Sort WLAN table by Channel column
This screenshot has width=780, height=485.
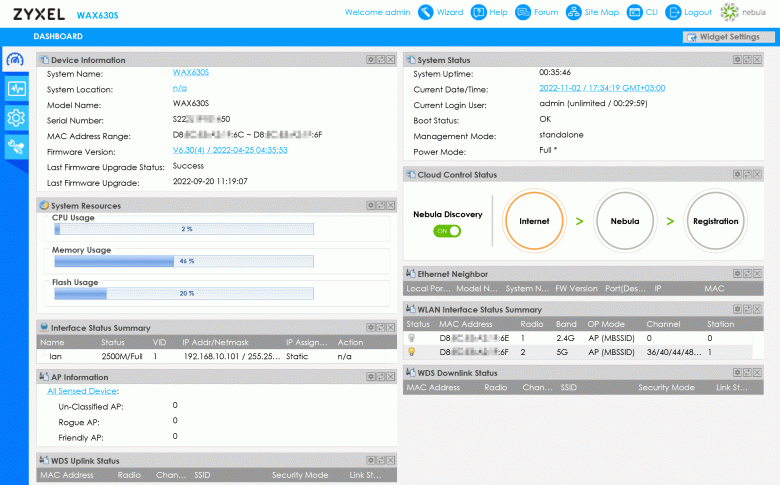click(663, 324)
